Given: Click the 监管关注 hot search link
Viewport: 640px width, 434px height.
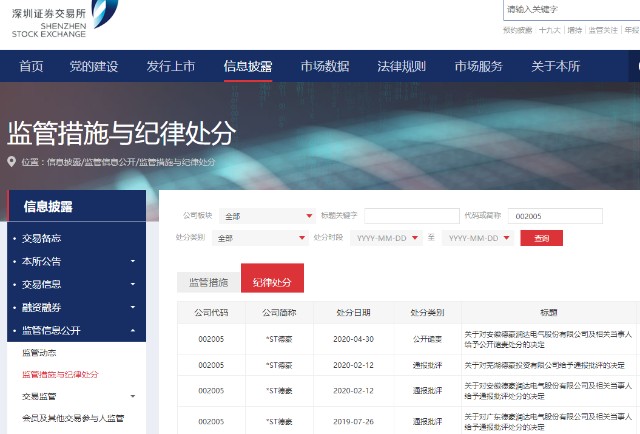Looking at the screenshot, I should [x=603, y=30].
